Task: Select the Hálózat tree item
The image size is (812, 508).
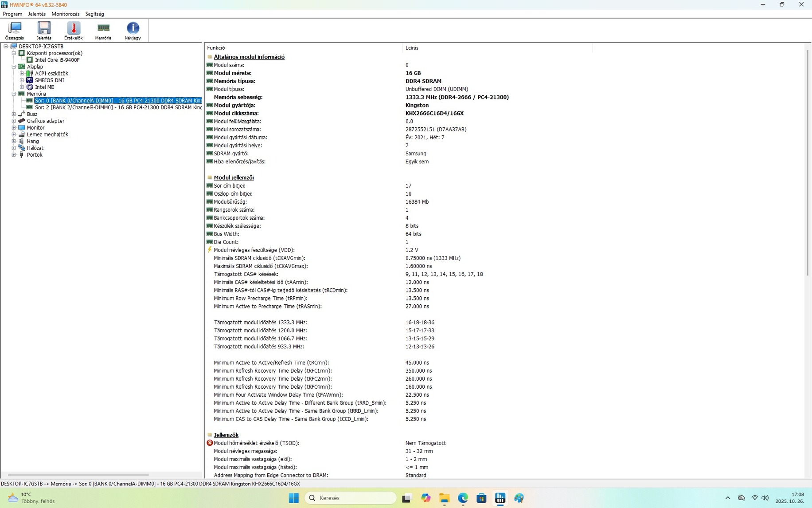Action: pos(35,148)
